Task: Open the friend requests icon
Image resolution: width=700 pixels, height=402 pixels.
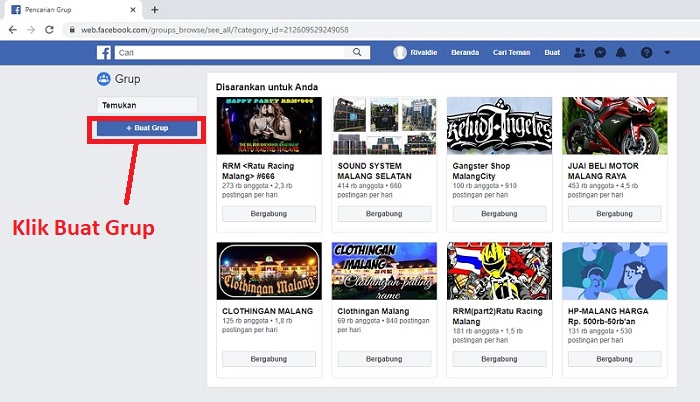Action: click(579, 53)
